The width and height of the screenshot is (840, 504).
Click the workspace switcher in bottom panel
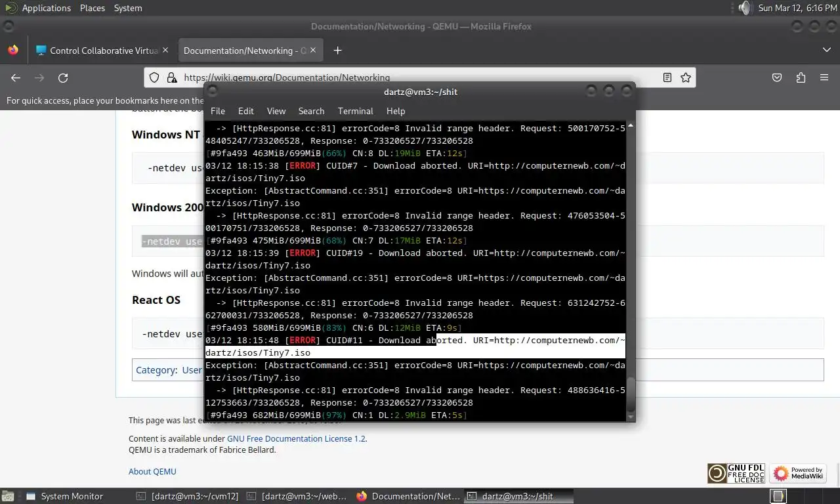[x=778, y=495]
